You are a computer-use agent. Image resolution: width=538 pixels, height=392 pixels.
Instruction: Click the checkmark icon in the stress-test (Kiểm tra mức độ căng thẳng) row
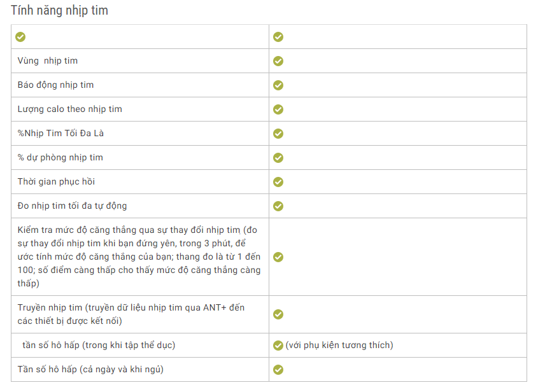pos(278,257)
